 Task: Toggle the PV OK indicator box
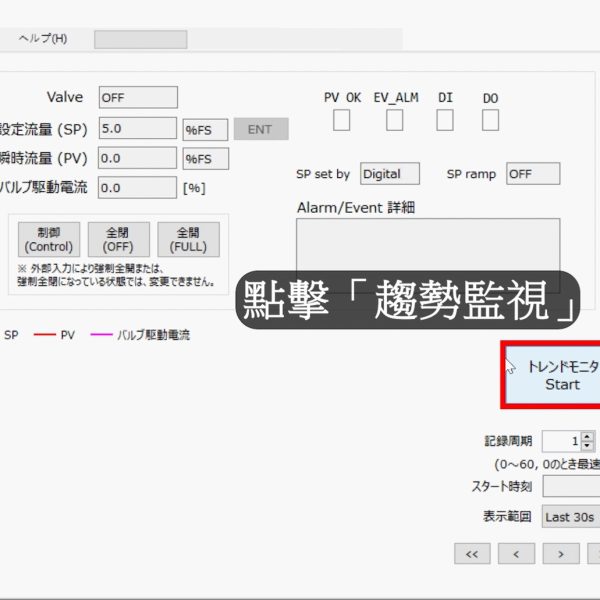coord(342,120)
